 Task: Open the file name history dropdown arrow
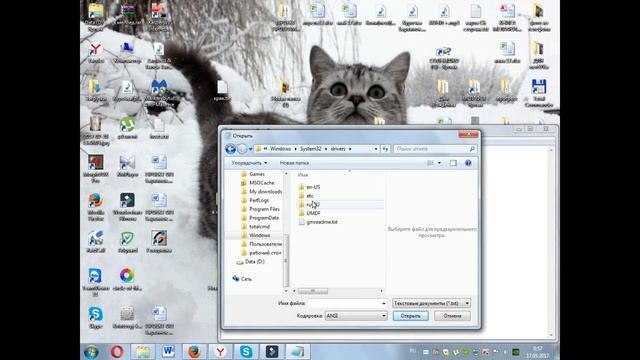384,303
